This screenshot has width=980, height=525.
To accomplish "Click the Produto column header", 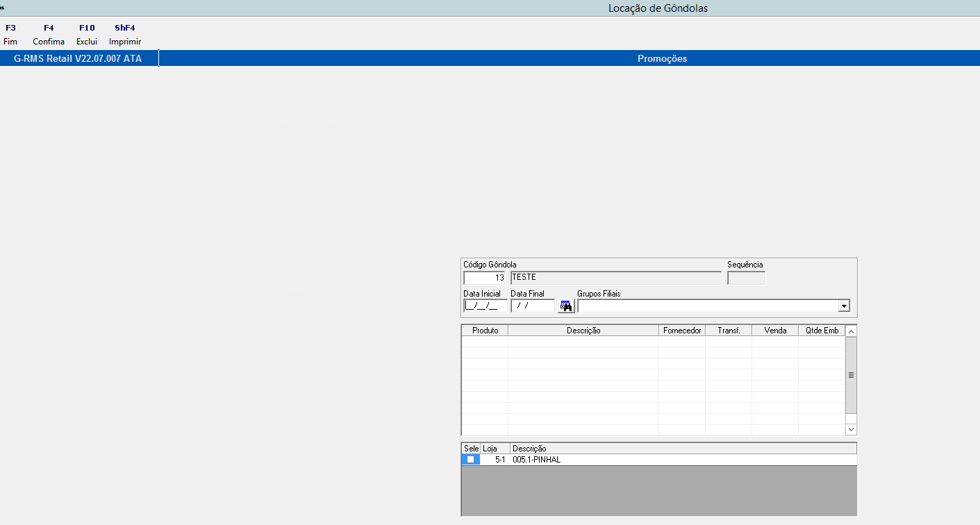I will (485, 331).
